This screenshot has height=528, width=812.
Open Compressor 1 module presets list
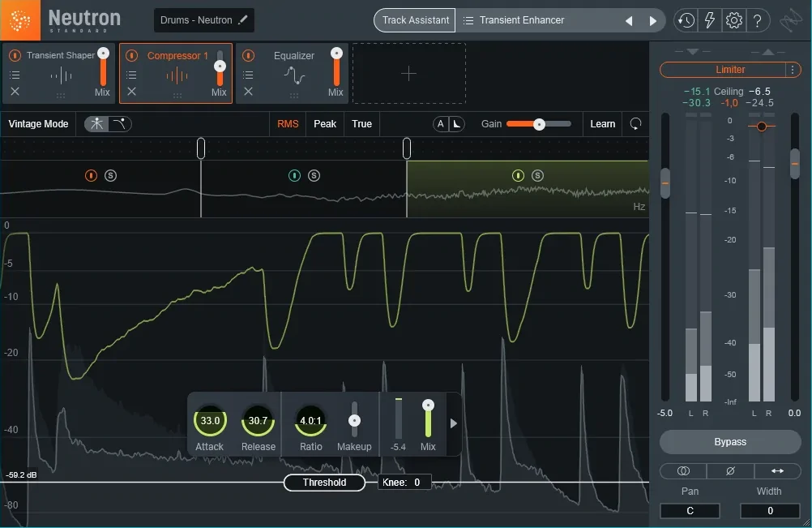coord(131,75)
